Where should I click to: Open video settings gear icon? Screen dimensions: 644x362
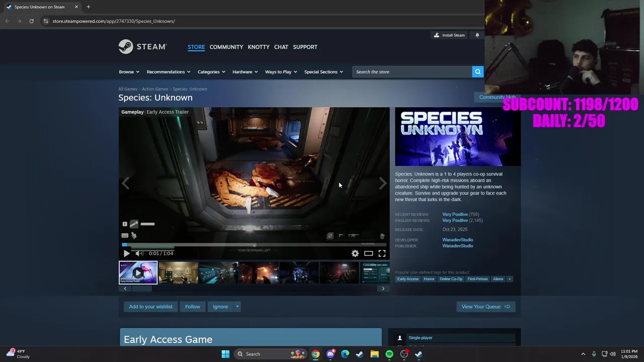[x=355, y=253]
